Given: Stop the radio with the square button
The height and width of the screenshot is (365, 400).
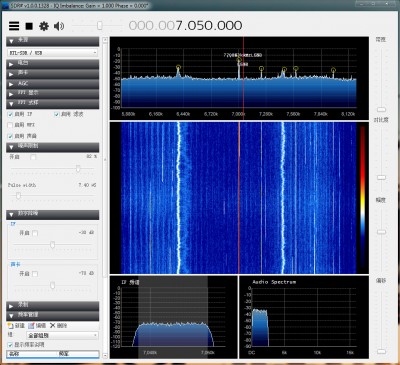Looking at the screenshot, I should tap(29, 26).
